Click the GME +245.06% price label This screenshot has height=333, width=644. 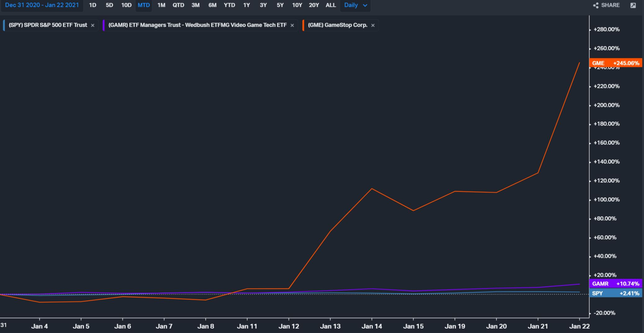coord(615,63)
